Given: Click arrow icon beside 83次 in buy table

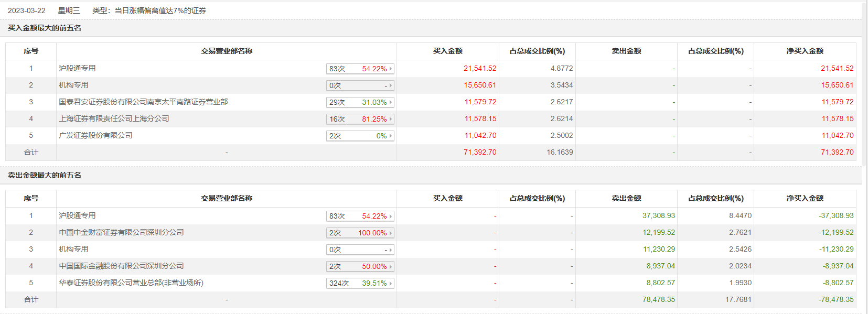Looking at the screenshot, I should coord(391,69).
